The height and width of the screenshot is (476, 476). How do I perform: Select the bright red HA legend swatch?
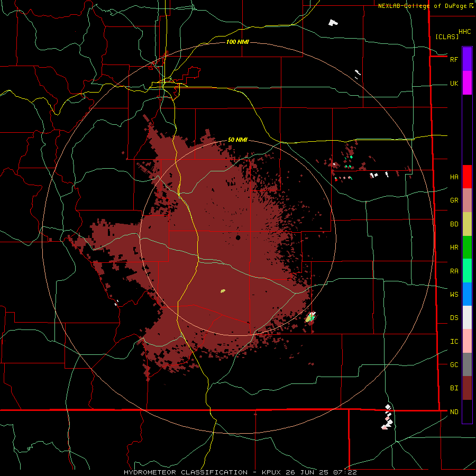click(467, 177)
